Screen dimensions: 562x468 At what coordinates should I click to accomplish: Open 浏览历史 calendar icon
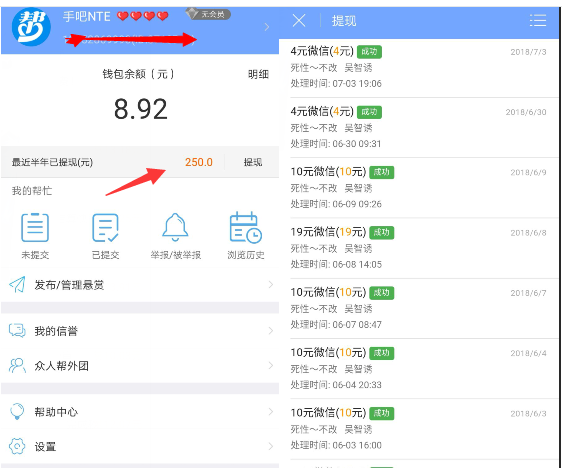[x=246, y=228]
